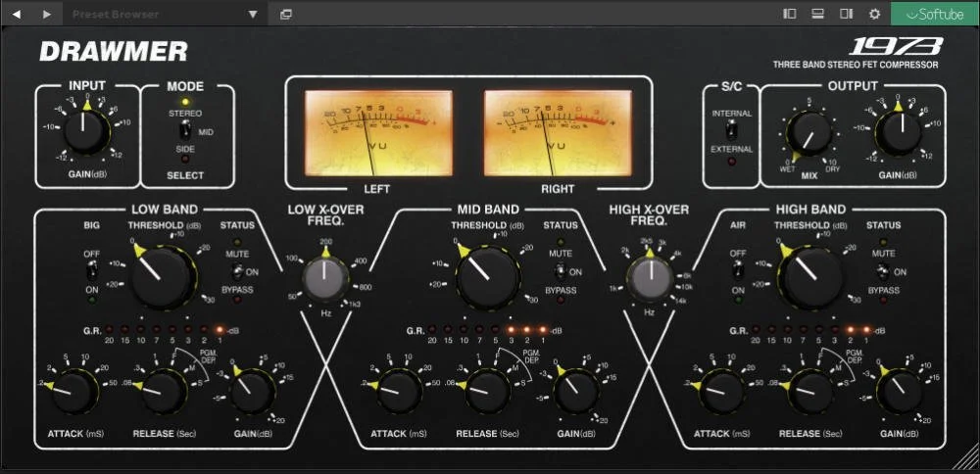
Task: Click the Low X-Over Freq knob
Action: click(325, 279)
